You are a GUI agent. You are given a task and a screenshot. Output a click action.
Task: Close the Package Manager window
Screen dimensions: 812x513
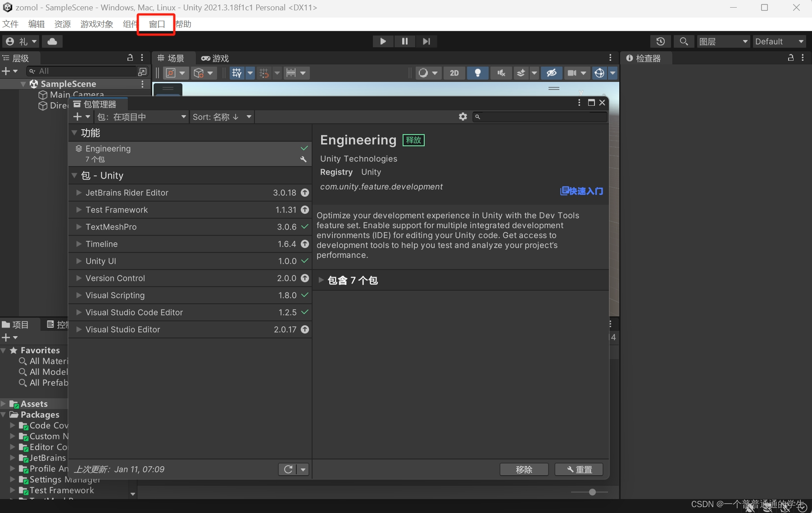(602, 103)
